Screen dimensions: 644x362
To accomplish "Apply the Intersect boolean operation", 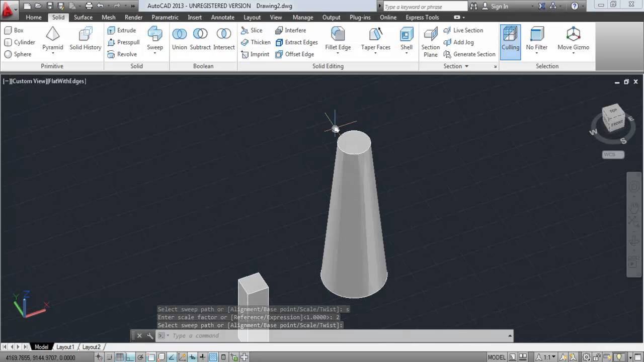I will point(224,39).
